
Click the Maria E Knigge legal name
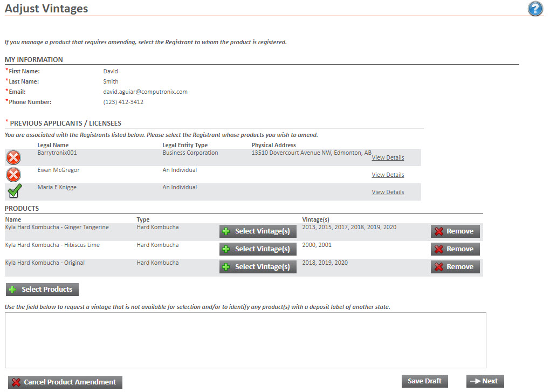coord(57,187)
